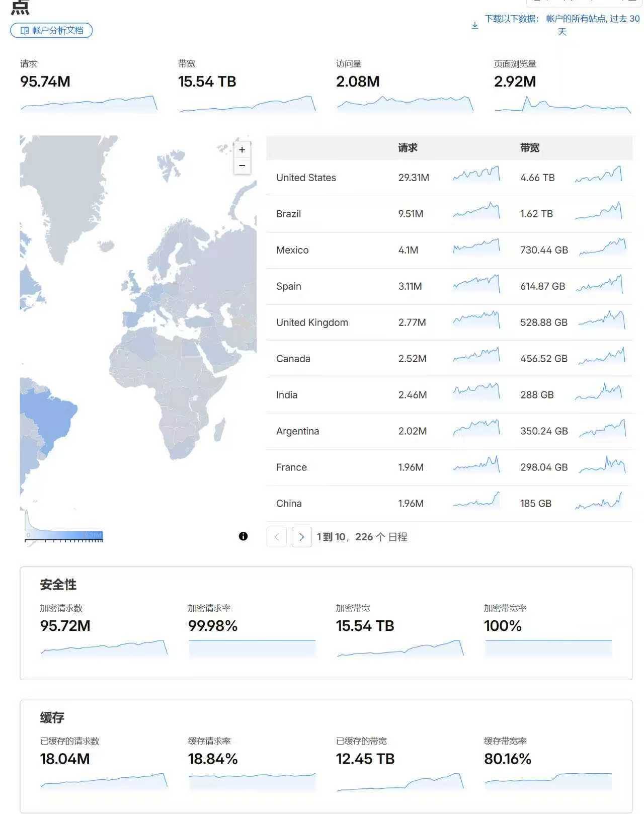Click the India bandwidth sparkline
The width and height of the screenshot is (644, 814).
[599, 391]
